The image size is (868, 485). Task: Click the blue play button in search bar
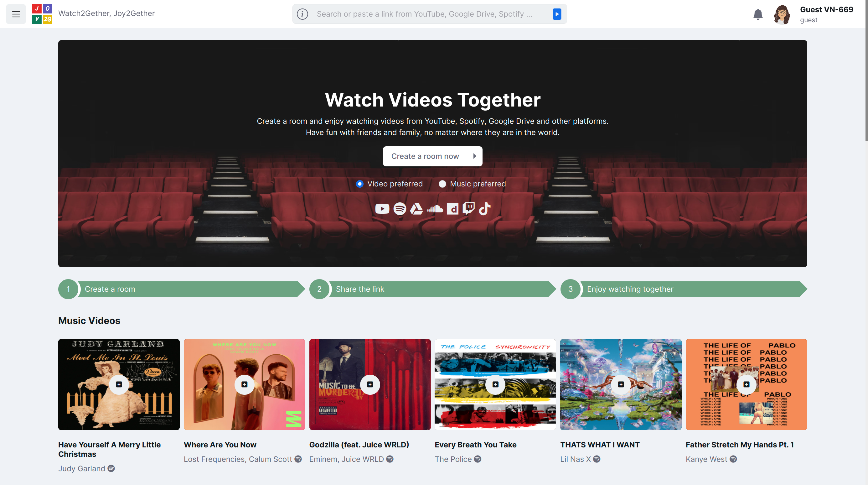(x=557, y=14)
